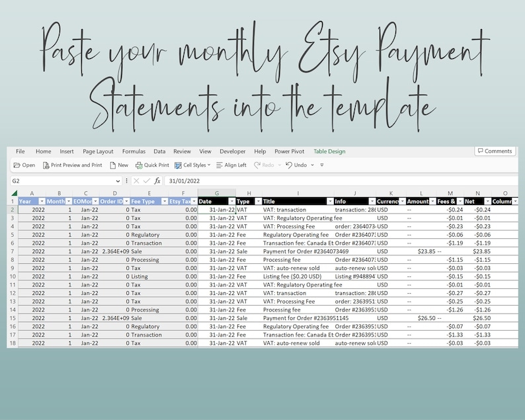Open the Date column filter dropdown
The image size is (525, 420).
231,201
